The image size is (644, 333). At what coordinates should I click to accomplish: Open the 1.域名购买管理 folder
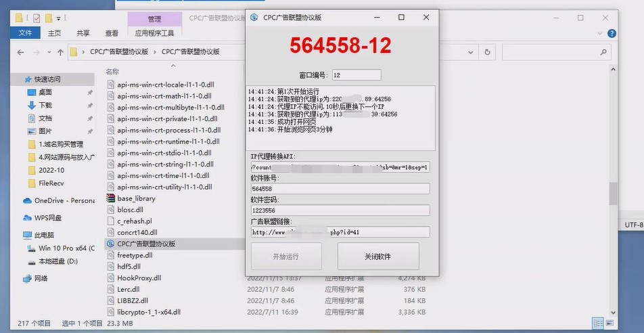(61, 144)
